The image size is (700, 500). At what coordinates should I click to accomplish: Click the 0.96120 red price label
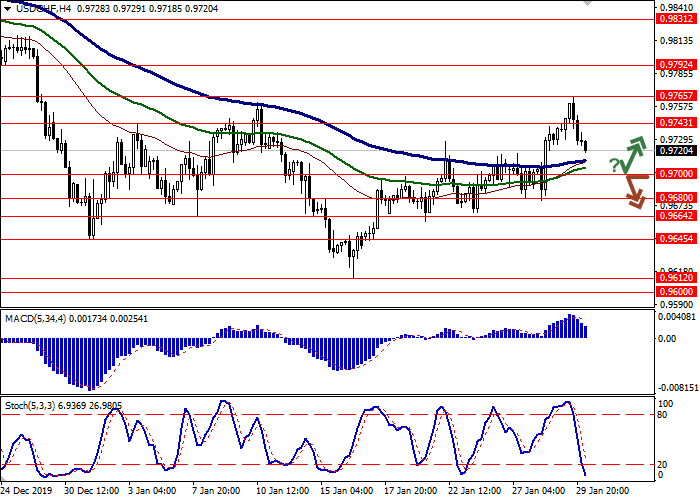tap(673, 278)
